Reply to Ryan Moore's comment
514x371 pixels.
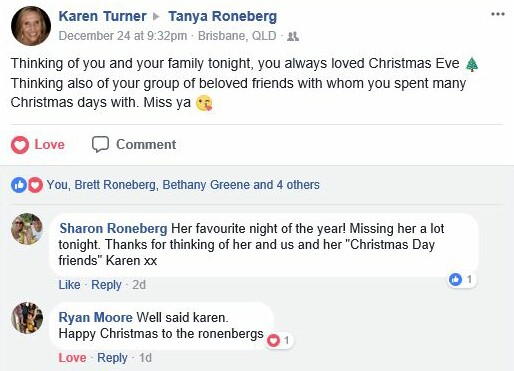[112, 358]
